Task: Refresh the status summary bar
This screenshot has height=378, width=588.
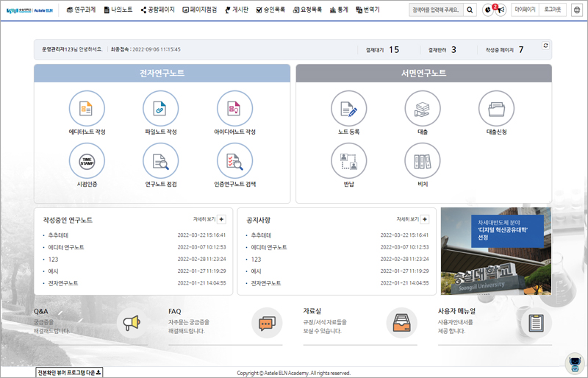Action: tap(545, 46)
